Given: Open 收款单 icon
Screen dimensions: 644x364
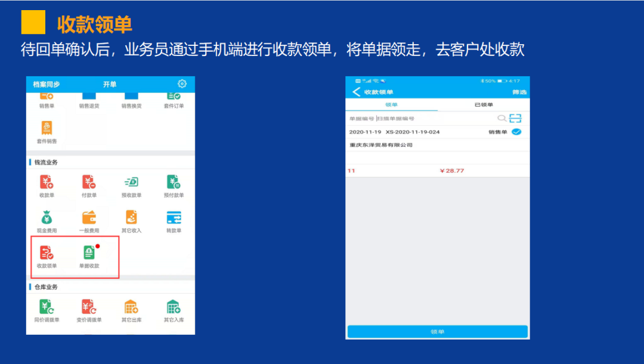Looking at the screenshot, I should click(x=47, y=182).
